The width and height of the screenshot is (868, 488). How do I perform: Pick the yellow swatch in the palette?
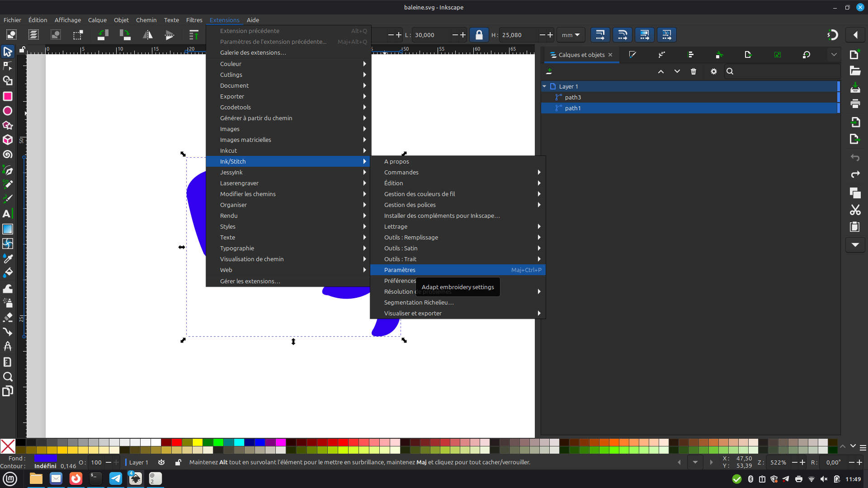(197, 442)
